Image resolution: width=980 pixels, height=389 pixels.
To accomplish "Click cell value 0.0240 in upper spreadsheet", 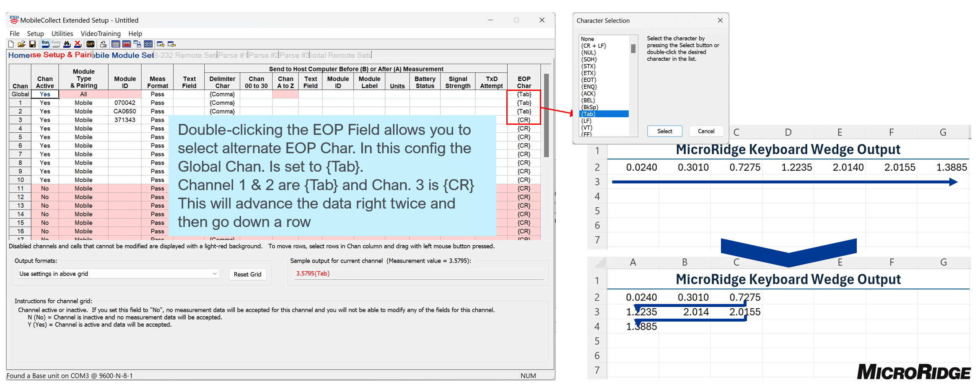I will (641, 167).
